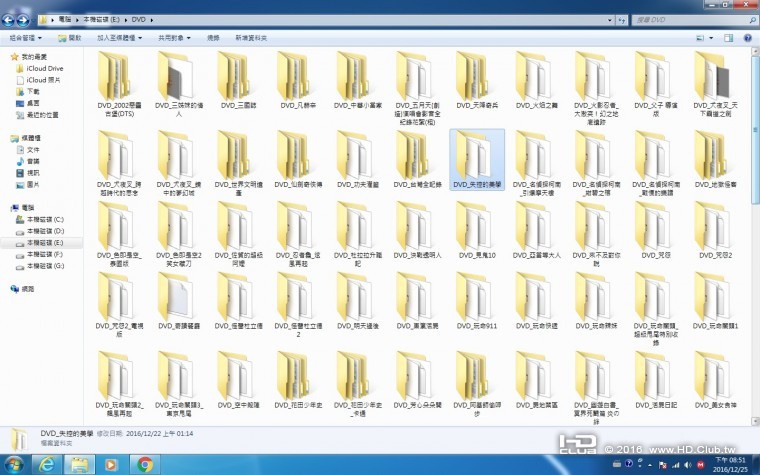Open the help question mark icon
Screen dimensions: 760x475
[x=748, y=38]
